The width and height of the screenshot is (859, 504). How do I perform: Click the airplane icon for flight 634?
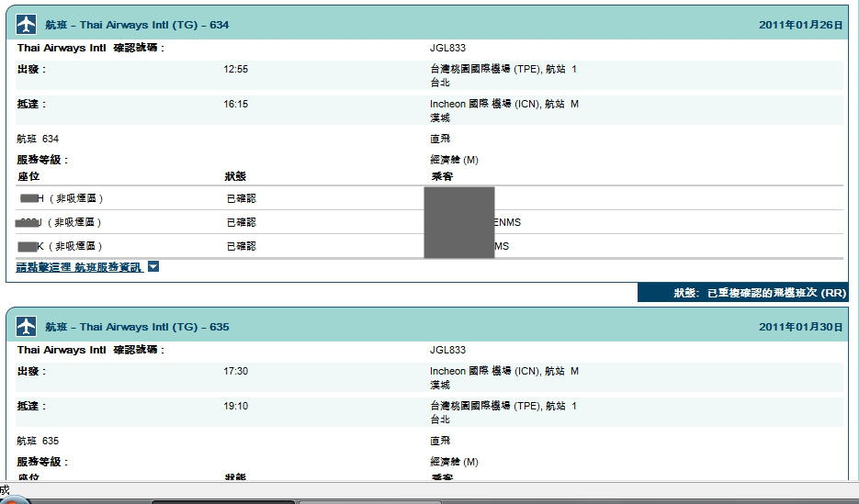pos(27,25)
